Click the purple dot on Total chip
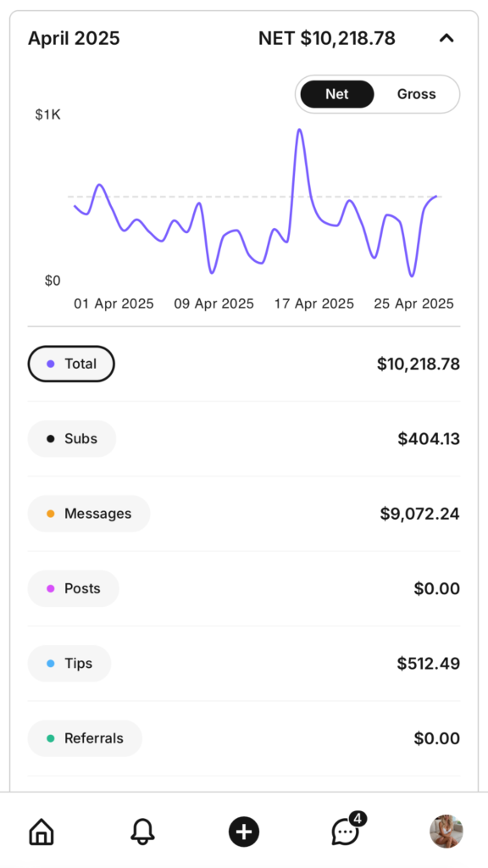 (x=50, y=364)
